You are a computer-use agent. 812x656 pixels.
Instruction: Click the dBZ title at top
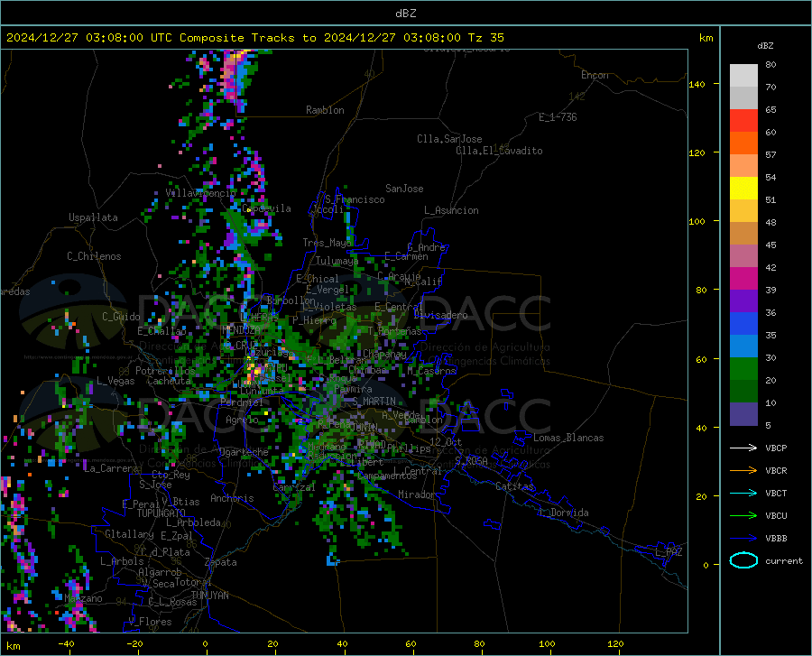coord(405,14)
